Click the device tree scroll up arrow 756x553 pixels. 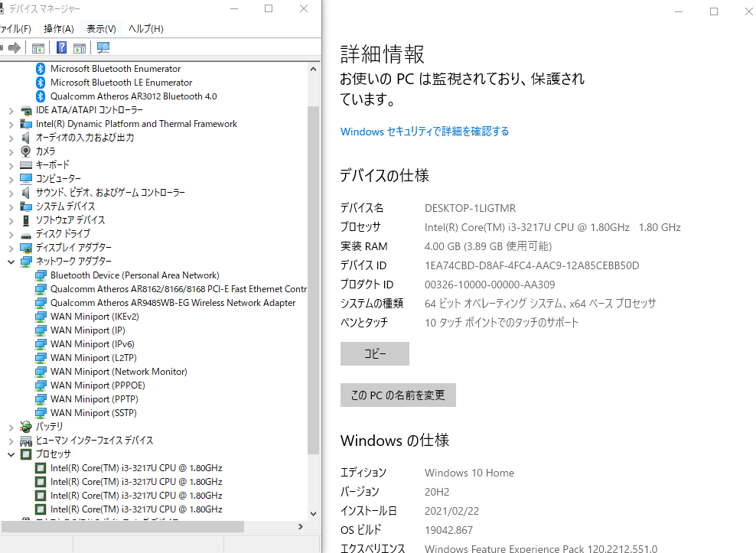coord(314,69)
